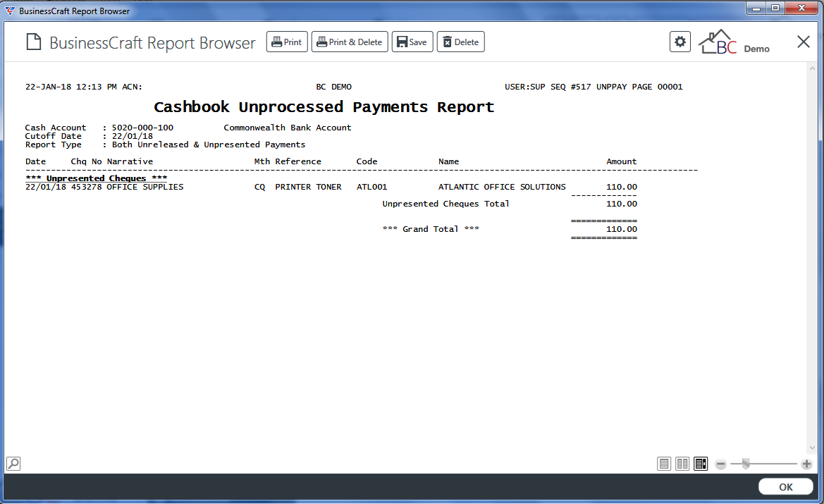Click the "Name" column header
This screenshot has height=504, width=824.
(449, 161)
